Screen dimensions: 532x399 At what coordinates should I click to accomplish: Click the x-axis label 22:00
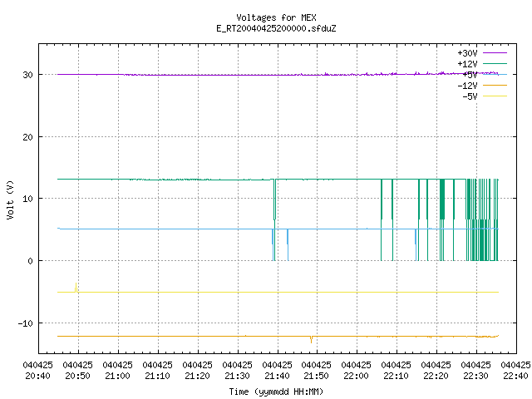coord(356,376)
